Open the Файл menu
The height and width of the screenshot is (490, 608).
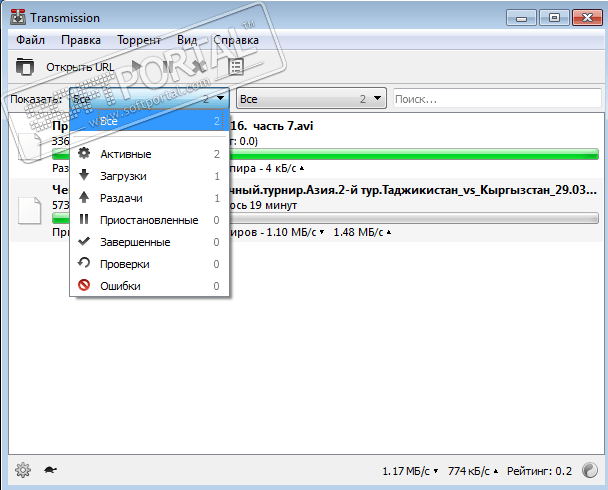click(30, 40)
